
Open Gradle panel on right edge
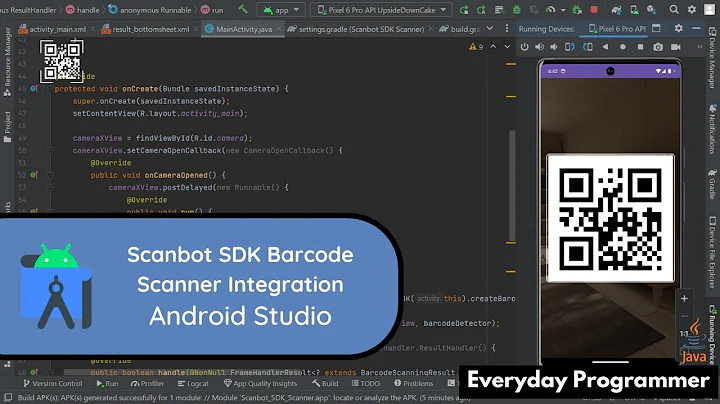[x=712, y=184]
